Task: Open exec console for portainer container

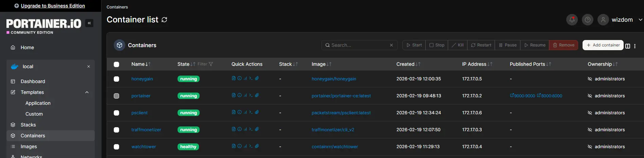Action: pyautogui.click(x=251, y=95)
